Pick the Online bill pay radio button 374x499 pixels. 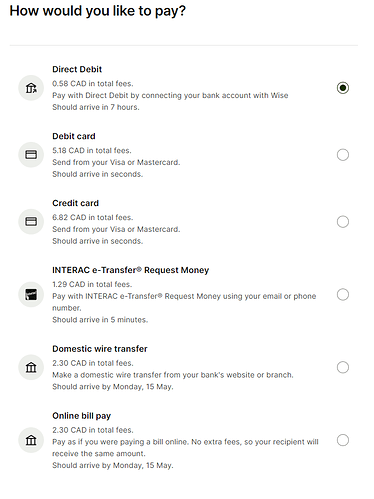[x=343, y=440]
